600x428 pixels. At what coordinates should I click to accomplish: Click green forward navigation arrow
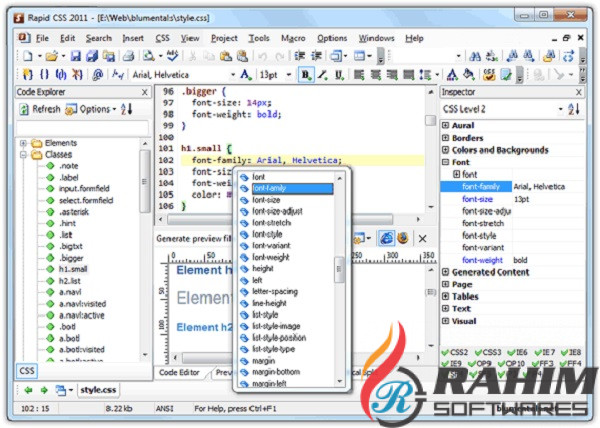tap(44, 390)
